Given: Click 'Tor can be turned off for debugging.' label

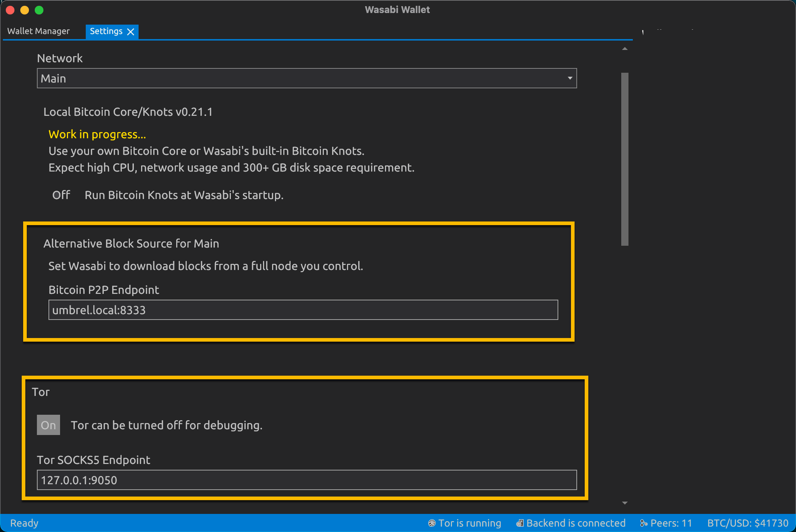Looking at the screenshot, I should [x=167, y=425].
